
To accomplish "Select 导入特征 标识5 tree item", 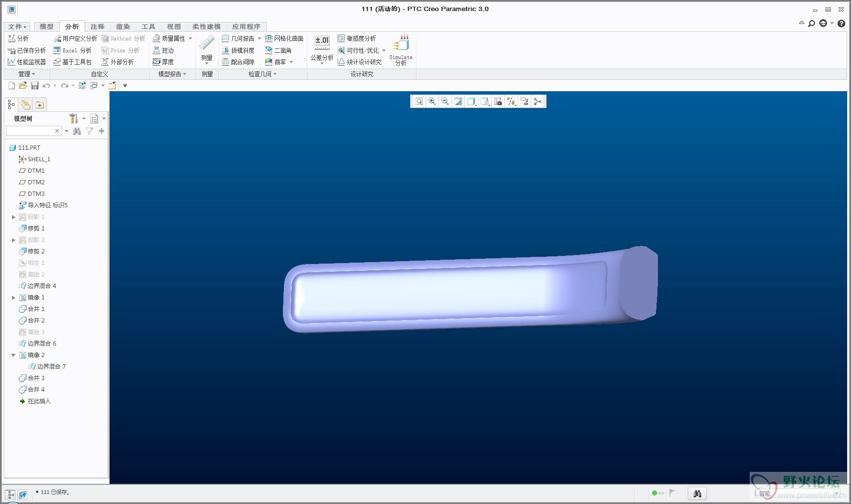I will 43,205.
